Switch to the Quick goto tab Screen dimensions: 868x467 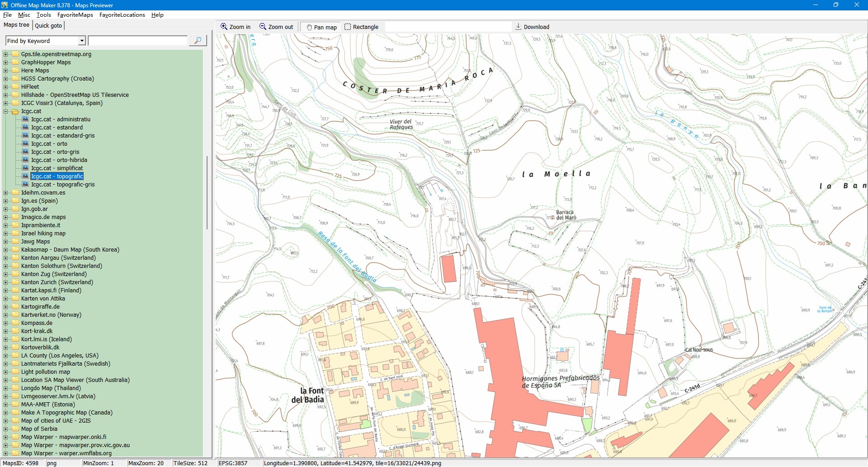(x=48, y=25)
